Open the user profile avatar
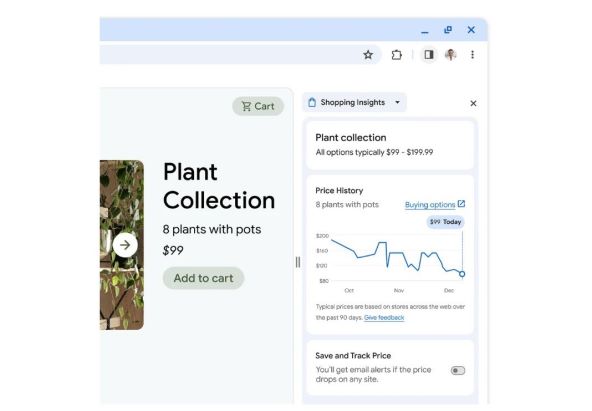592x411 pixels. tap(450, 55)
